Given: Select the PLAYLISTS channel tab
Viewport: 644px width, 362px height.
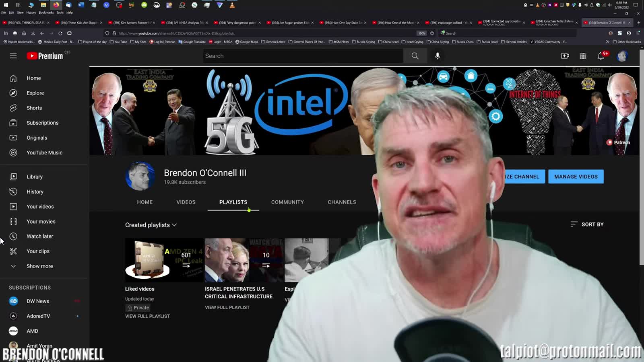Looking at the screenshot, I should tap(233, 202).
